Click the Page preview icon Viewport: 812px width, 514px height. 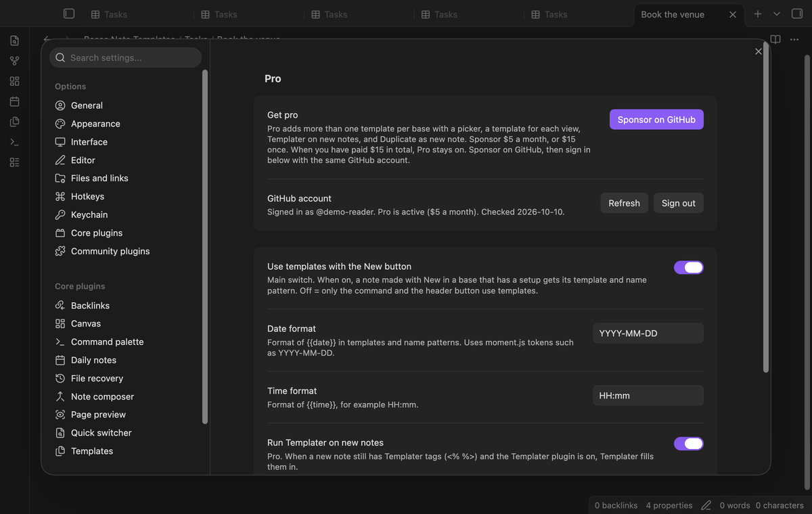tap(60, 415)
